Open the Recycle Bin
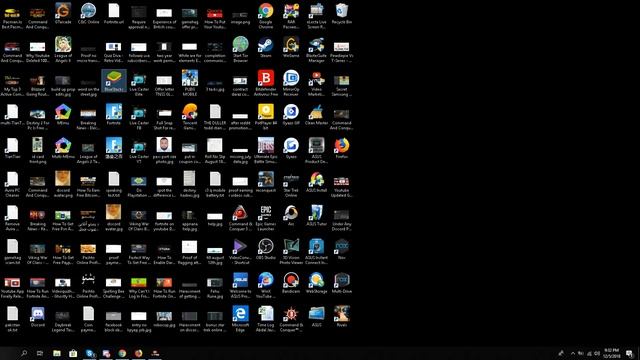This screenshot has width=640, height=360. click(342, 14)
